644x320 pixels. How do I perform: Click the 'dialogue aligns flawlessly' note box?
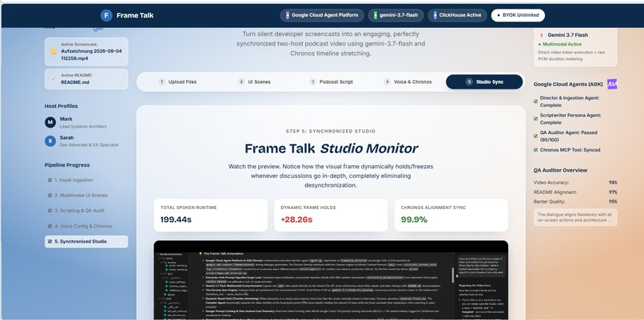[575, 217]
